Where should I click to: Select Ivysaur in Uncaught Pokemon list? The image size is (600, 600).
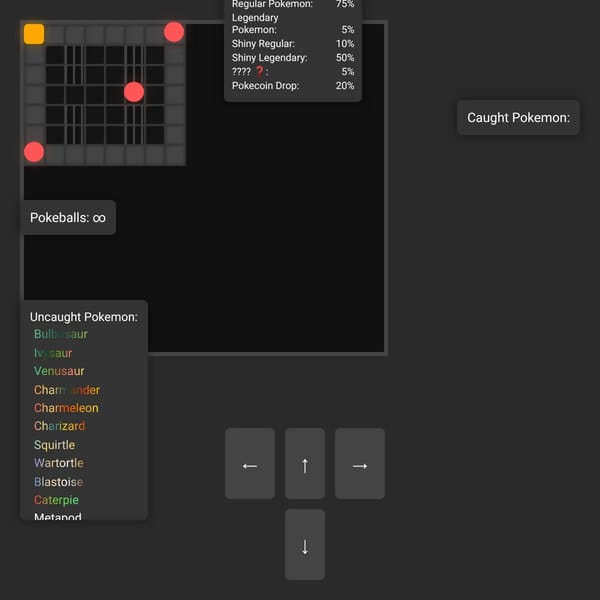click(53, 353)
